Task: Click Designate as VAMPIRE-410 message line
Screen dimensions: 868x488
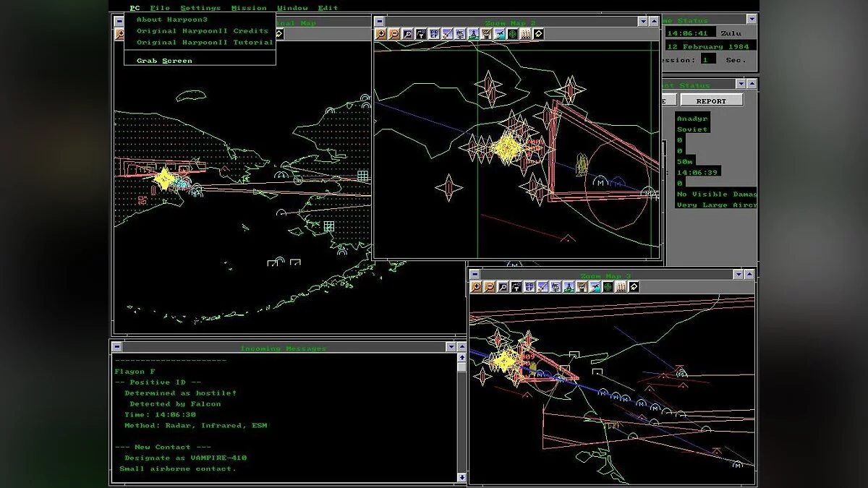Action: pyautogui.click(x=186, y=458)
